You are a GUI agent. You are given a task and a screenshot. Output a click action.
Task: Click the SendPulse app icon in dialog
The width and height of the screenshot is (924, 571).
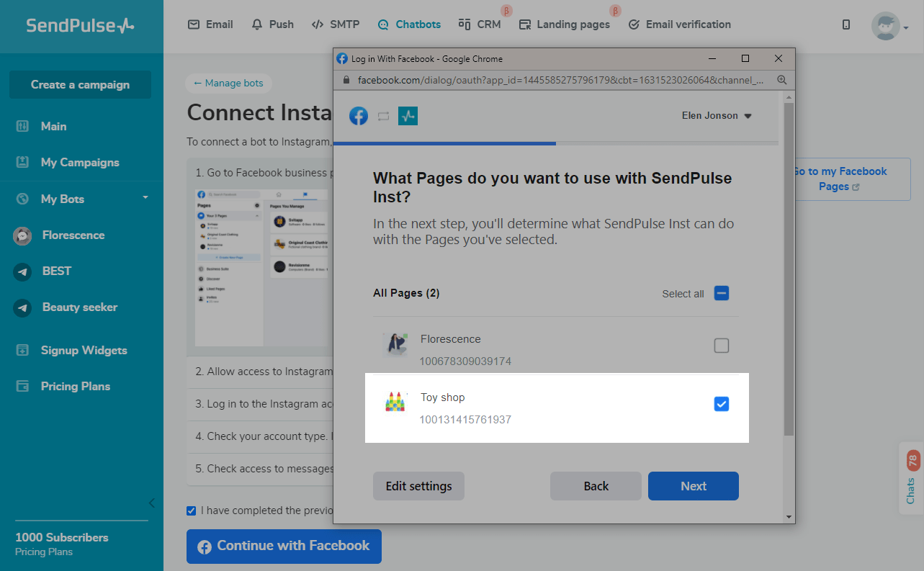point(408,116)
